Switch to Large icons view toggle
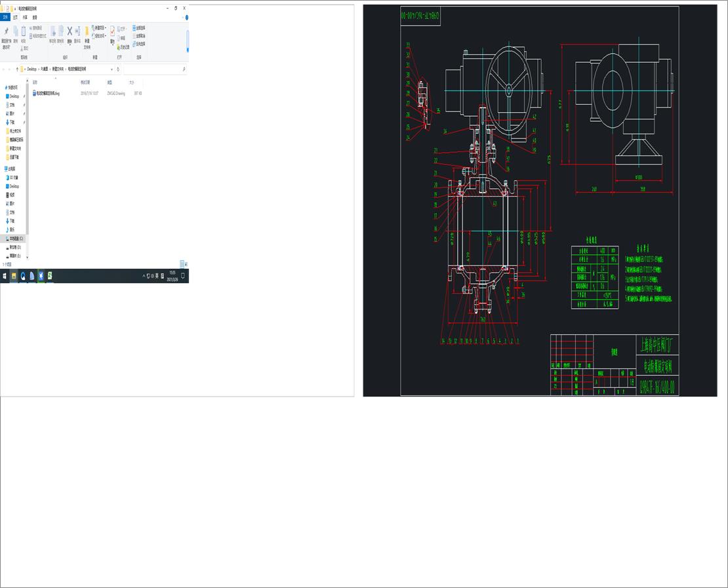This screenshot has height=588, width=728. (x=186, y=265)
